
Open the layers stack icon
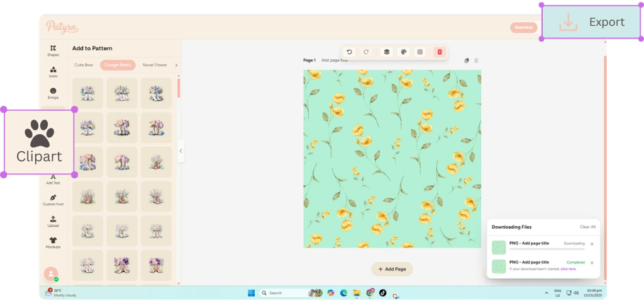click(x=387, y=52)
